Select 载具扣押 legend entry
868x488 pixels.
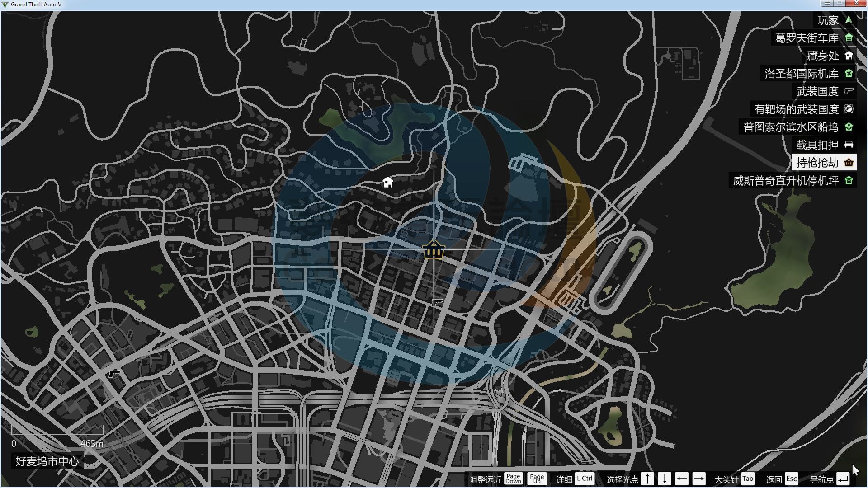(817, 145)
